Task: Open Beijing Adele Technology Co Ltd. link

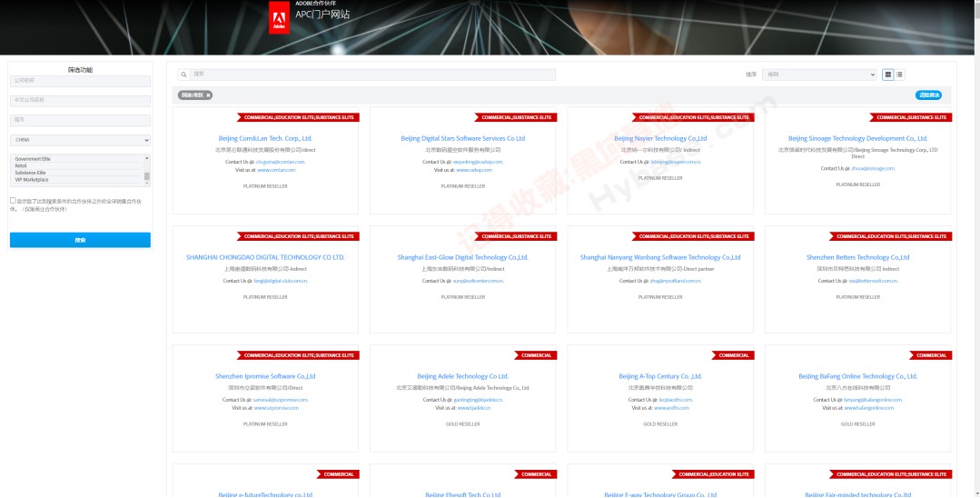Action: (462, 376)
